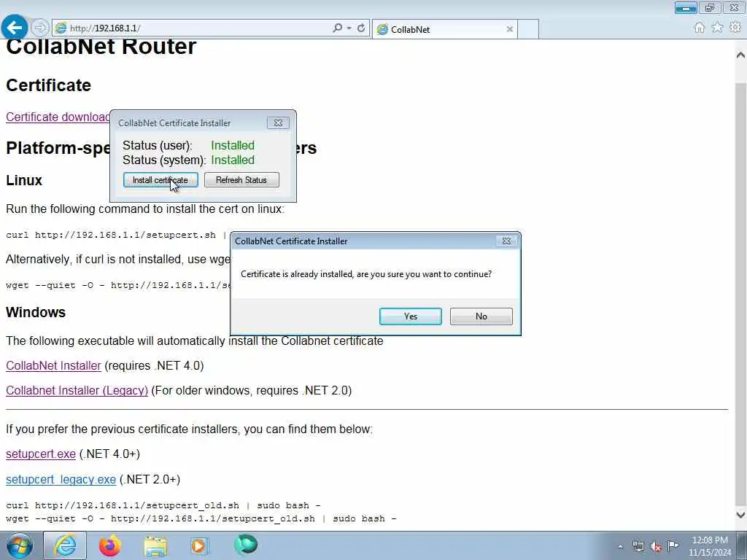Click Internet Explorer in the taskbar
This screenshot has height=560, width=747.
65,545
